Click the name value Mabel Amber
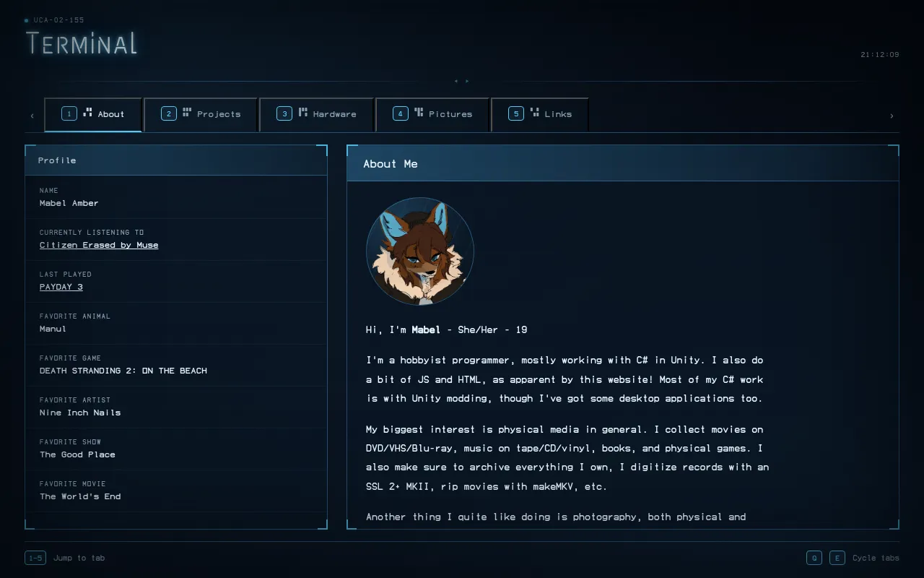Viewport: 924px width, 578px height. click(x=69, y=203)
